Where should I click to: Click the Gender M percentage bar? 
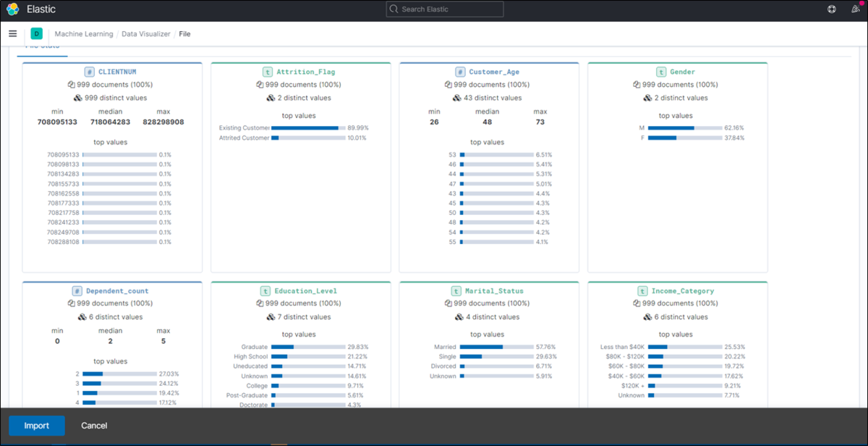[685, 128]
